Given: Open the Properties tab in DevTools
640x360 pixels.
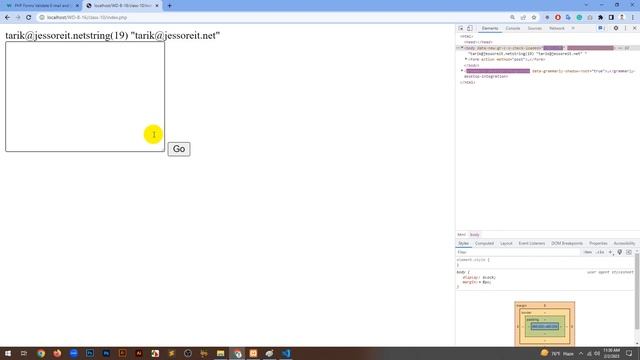Looking at the screenshot, I should point(598,243).
